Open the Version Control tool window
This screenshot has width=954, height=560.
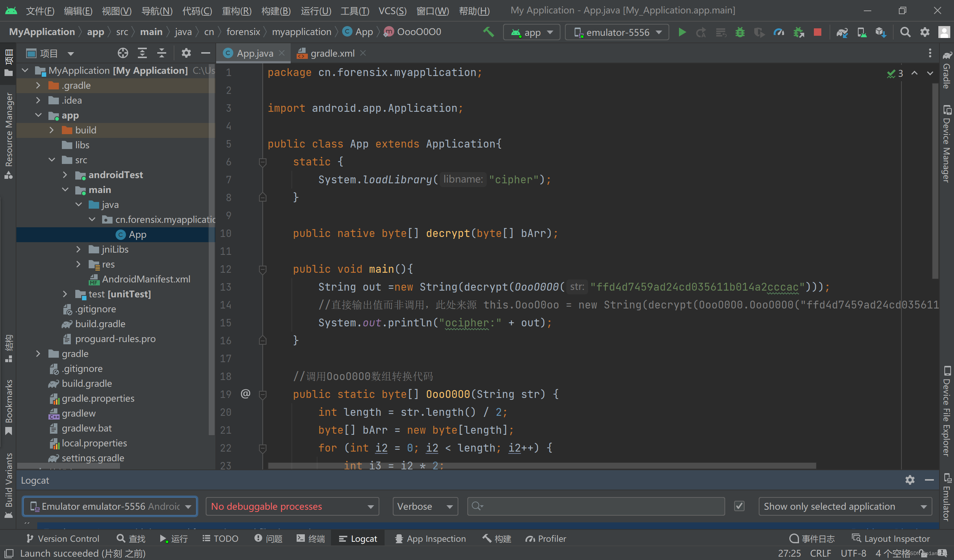click(63, 538)
